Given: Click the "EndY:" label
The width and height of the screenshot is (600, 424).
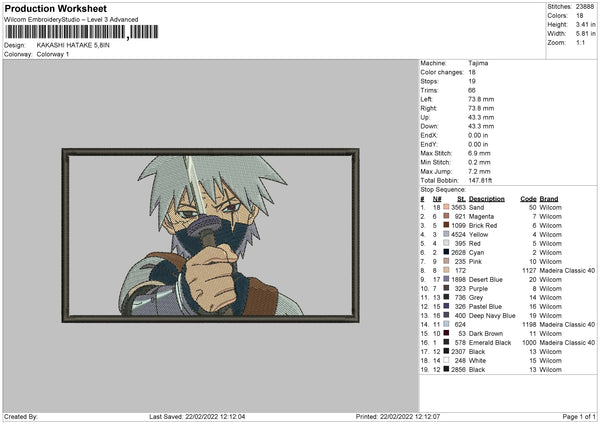Looking at the screenshot, I should [x=429, y=144].
